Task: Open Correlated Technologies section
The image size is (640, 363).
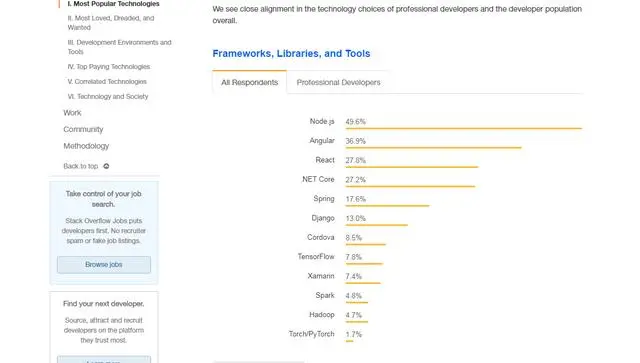Action: 107,82
